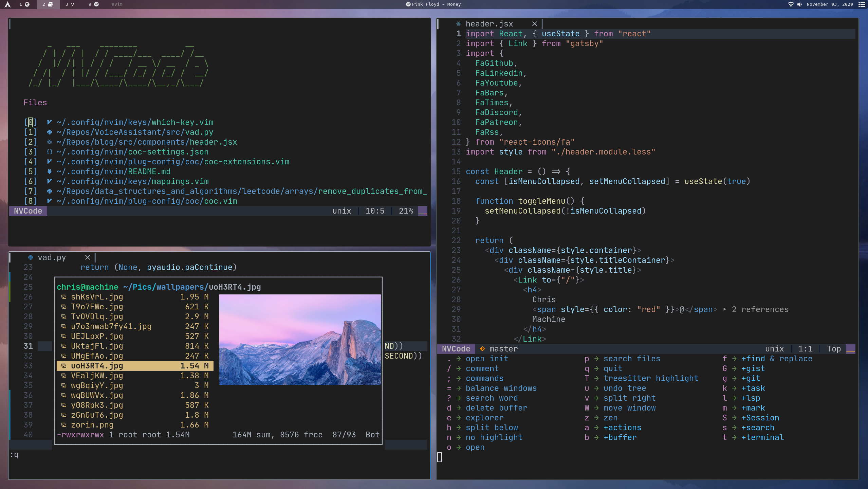Screen dimensions: 868x489
Task: Open which-key.vim from recent files list
Action: (x=135, y=122)
